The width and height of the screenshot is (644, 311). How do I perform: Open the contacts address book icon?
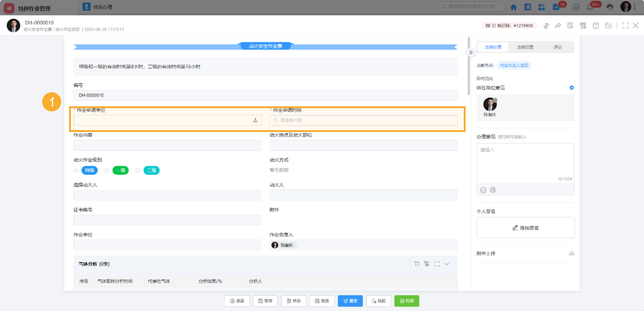pyautogui.click(x=528, y=7)
